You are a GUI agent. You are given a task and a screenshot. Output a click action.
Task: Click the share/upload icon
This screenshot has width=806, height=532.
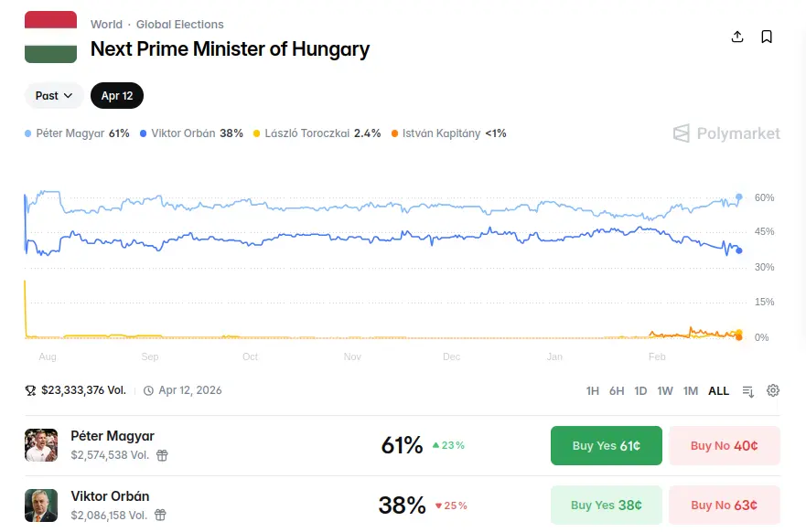tap(737, 37)
